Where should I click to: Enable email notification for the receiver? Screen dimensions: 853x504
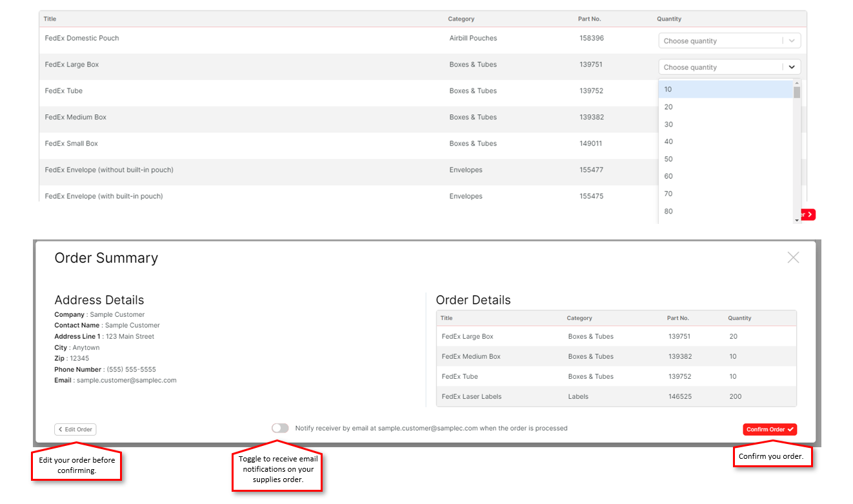[x=280, y=428]
